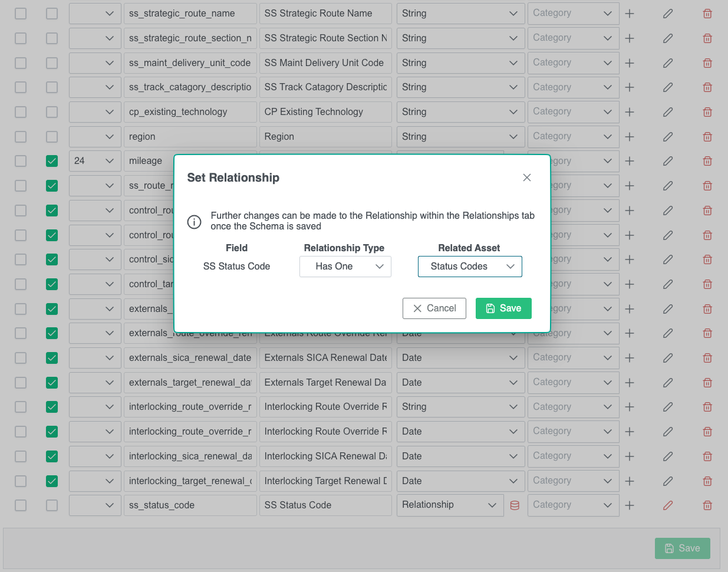Edit the cp_existing_technology row with pencil icon
This screenshot has height=572, width=728.
tap(668, 112)
